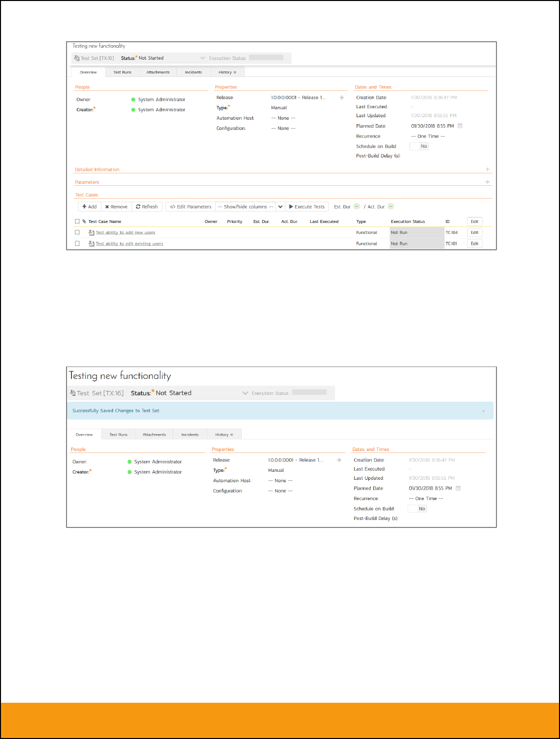Click the 'Priority' column header
Viewport: 560px width, 739px height.
coord(234,222)
